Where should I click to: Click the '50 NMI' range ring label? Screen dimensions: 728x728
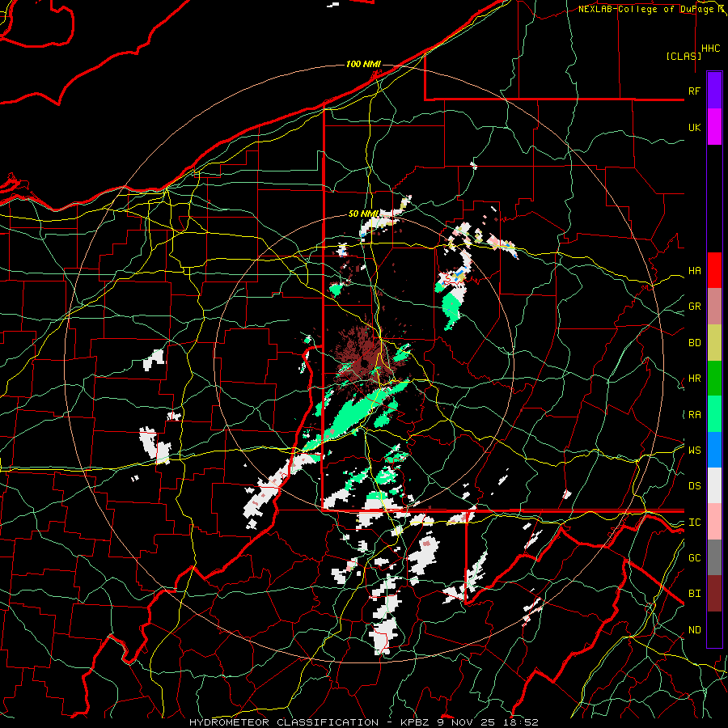tap(363, 214)
